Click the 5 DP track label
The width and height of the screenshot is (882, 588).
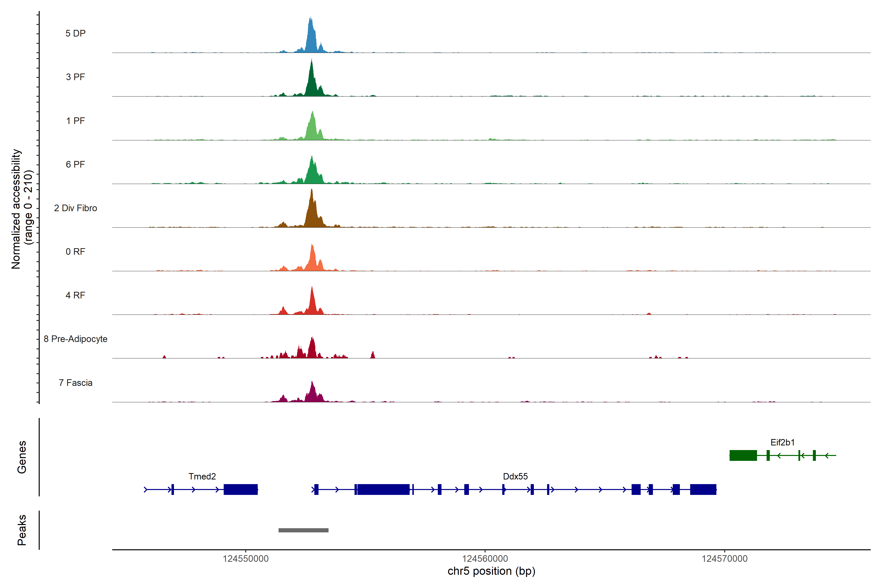click(75, 33)
